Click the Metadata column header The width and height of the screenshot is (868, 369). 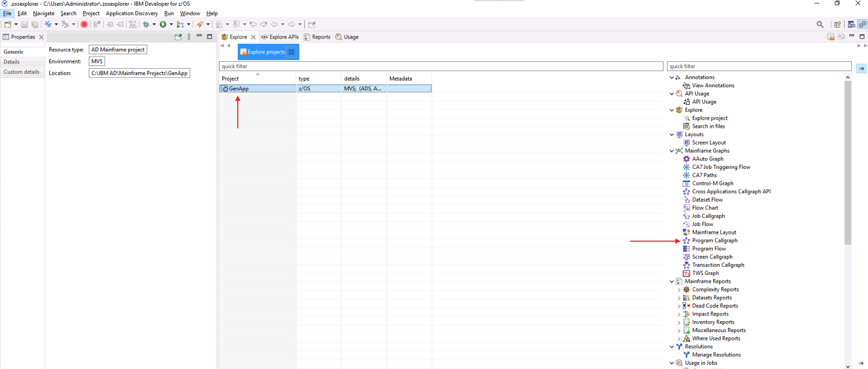409,78
